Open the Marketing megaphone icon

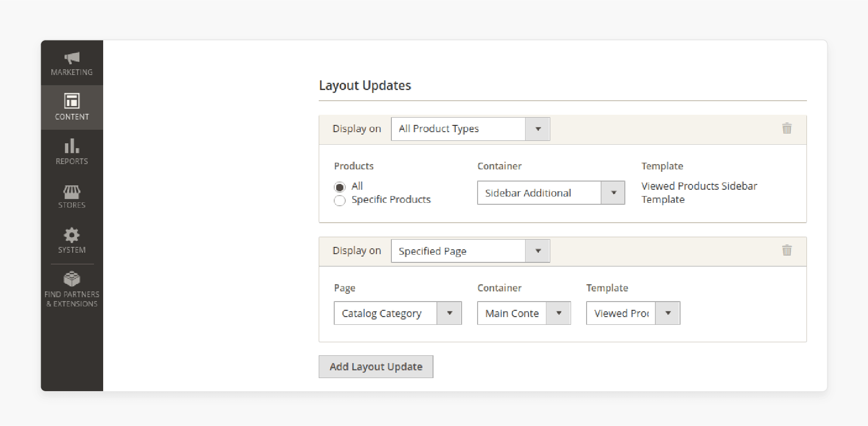pyautogui.click(x=72, y=58)
